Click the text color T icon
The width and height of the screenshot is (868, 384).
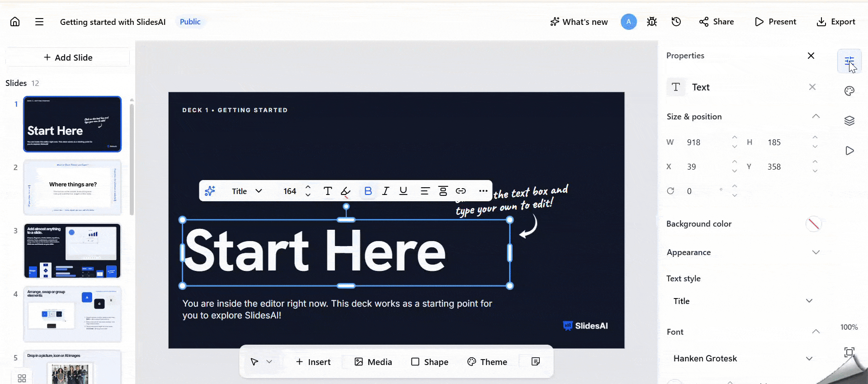(x=328, y=191)
